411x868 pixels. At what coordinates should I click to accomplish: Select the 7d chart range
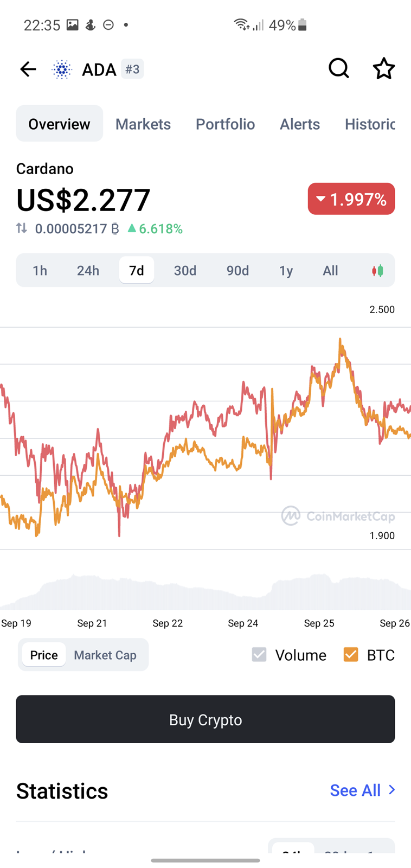point(137,270)
